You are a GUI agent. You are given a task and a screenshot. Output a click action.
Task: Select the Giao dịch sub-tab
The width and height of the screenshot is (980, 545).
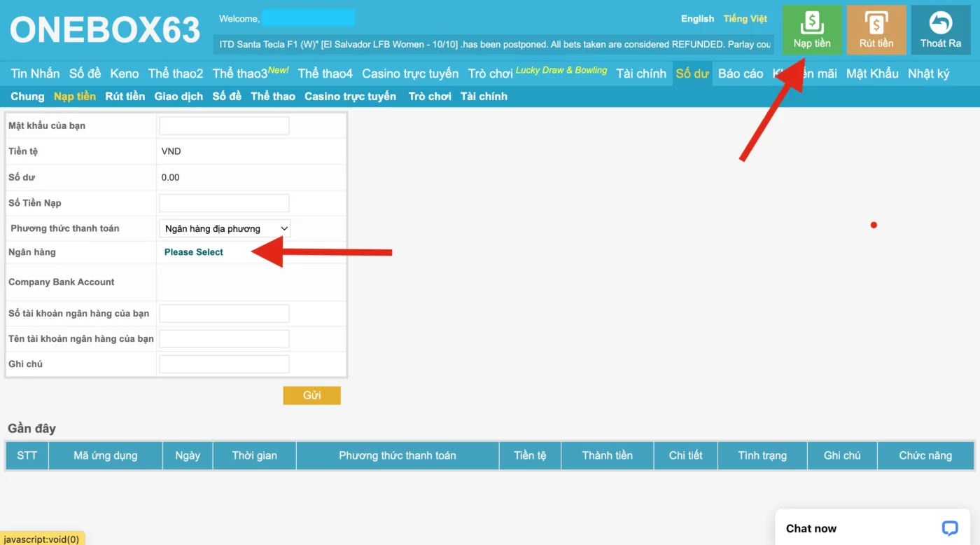click(x=178, y=97)
